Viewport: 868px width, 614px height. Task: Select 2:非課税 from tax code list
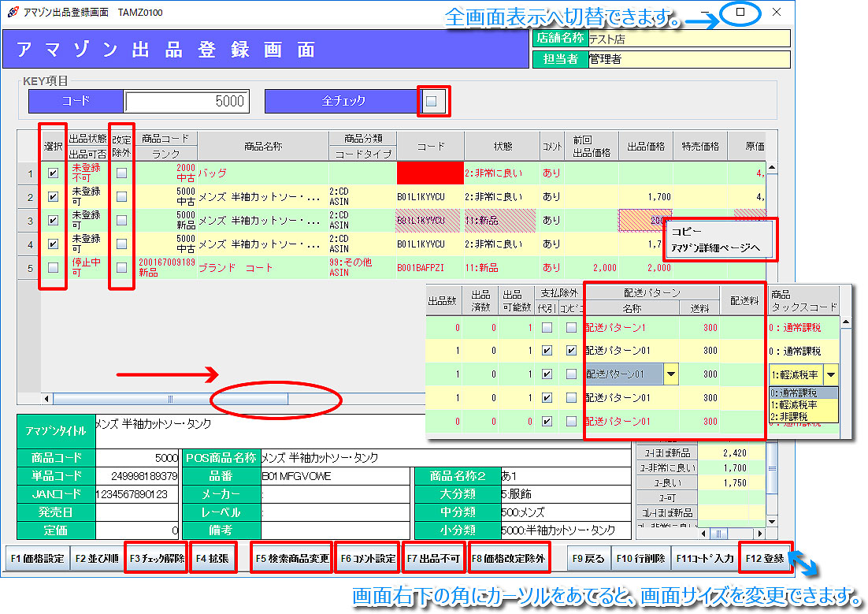(x=794, y=416)
